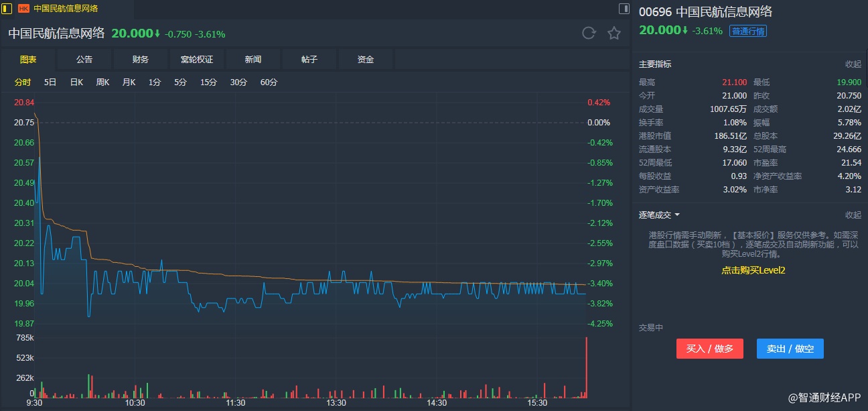This screenshot has height=411, width=868.
Task: Toggle the left panel layout icon
Action: 7,9
